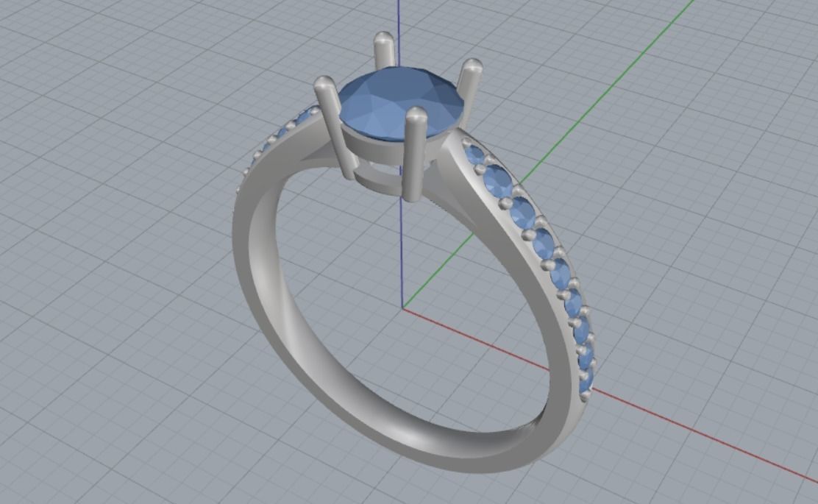
Task: Select the front prong nearest the viewer
Action: [416, 154]
